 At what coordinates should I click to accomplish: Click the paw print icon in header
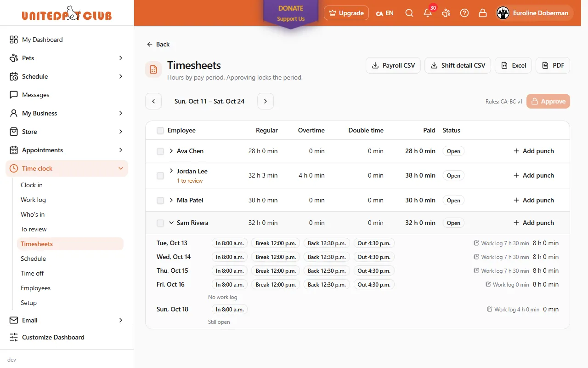(x=446, y=13)
